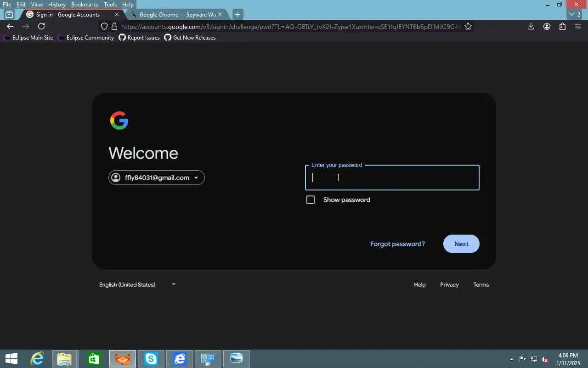Click the Action Center flag icon

tap(523, 359)
